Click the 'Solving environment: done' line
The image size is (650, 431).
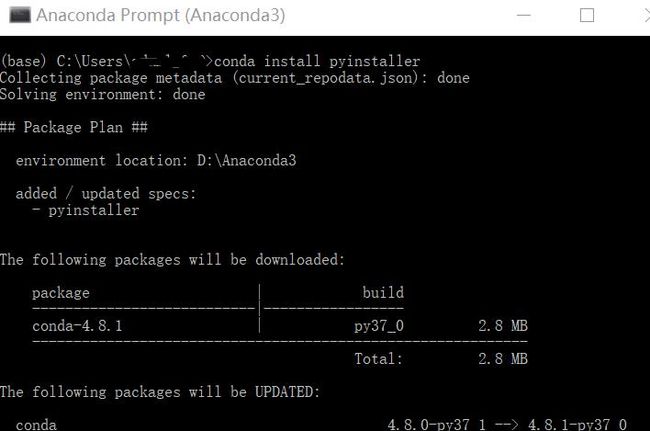tap(102, 94)
